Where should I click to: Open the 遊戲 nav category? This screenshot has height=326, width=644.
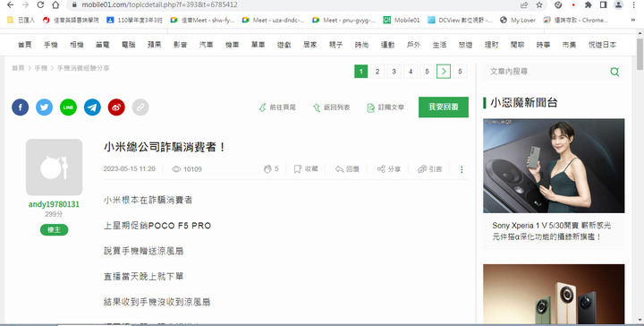[x=284, y=45]
